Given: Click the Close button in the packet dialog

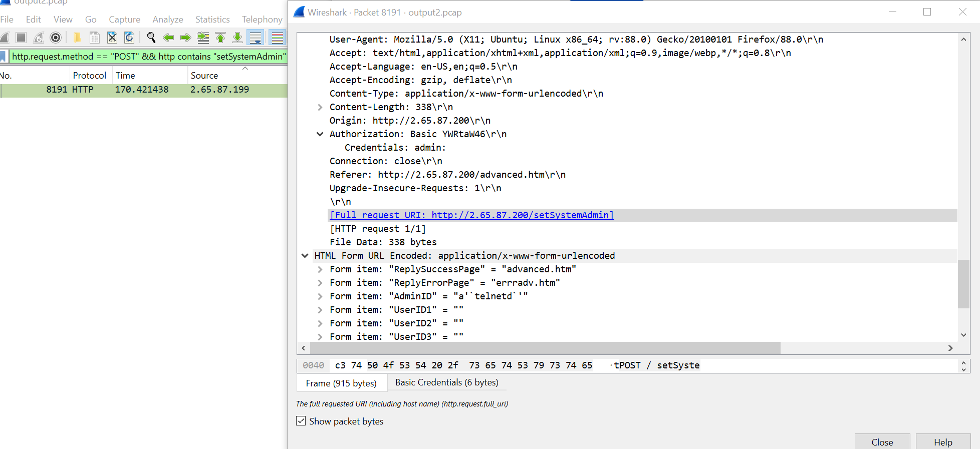Looking at the screenshot, I should pos(882,441).
